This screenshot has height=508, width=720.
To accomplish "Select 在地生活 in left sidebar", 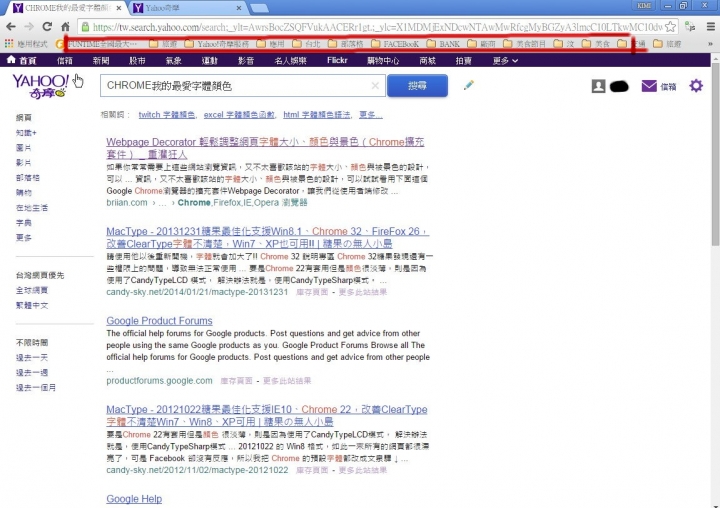I will click(32, 208).
